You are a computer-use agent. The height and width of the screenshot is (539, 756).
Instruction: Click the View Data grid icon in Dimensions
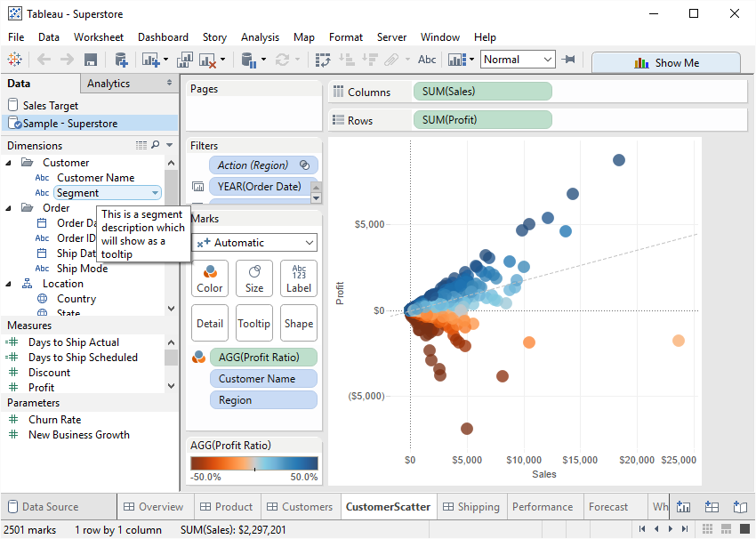[141, 145]
